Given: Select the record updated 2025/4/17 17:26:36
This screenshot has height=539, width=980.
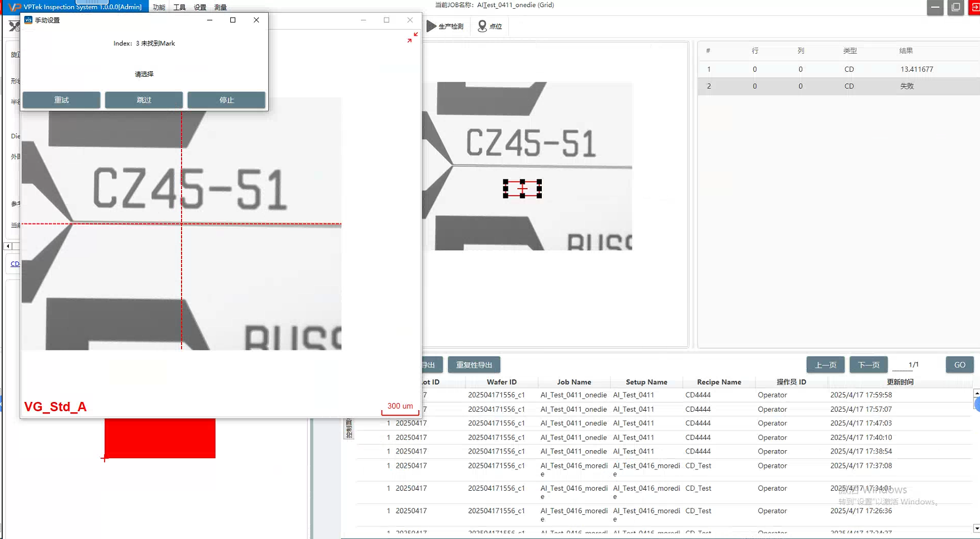Looking at the screenshot, I should pyautogui.click(x=664, y=515).
